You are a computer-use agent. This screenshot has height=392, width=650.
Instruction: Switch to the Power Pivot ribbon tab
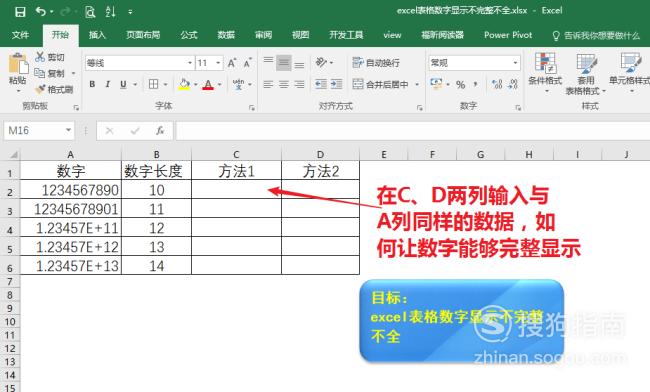508,35
